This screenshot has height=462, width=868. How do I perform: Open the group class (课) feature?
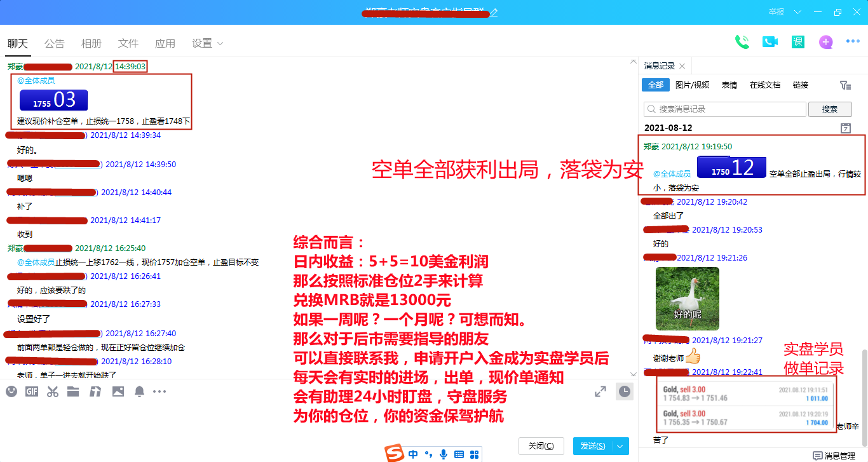click(798, 42)
